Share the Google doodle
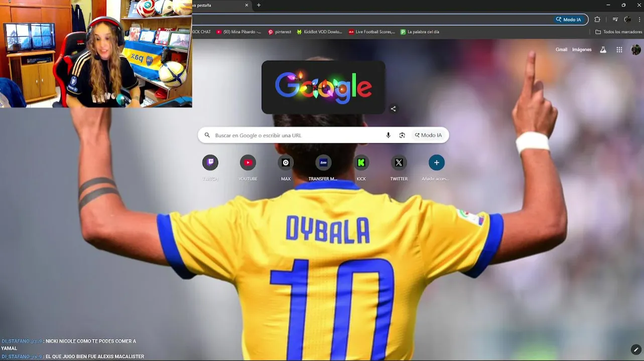This screenshot has width=644, height=361. tap(393, 109)
